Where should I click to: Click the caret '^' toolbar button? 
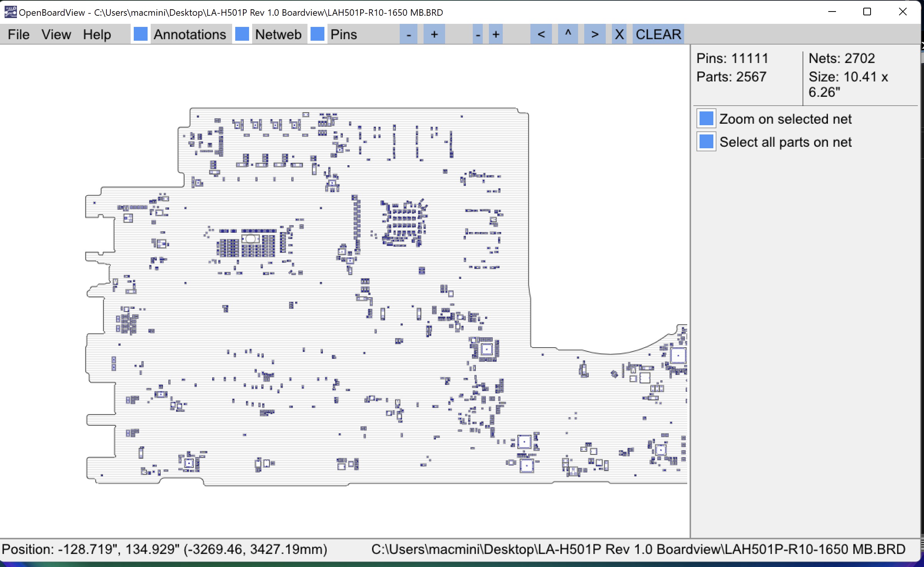click(x=568, y=35)
